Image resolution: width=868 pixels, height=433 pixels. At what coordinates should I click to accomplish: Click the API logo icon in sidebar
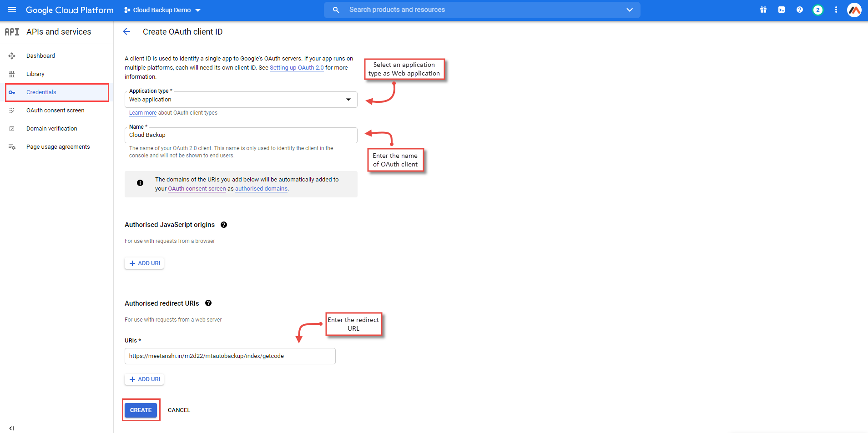[12, 32]
